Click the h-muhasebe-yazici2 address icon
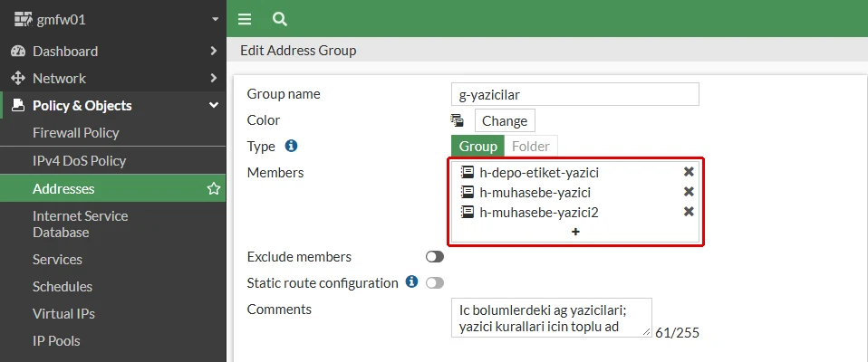Screen dimensions: 868x362 pyautogui.click(x=468, y=212)
